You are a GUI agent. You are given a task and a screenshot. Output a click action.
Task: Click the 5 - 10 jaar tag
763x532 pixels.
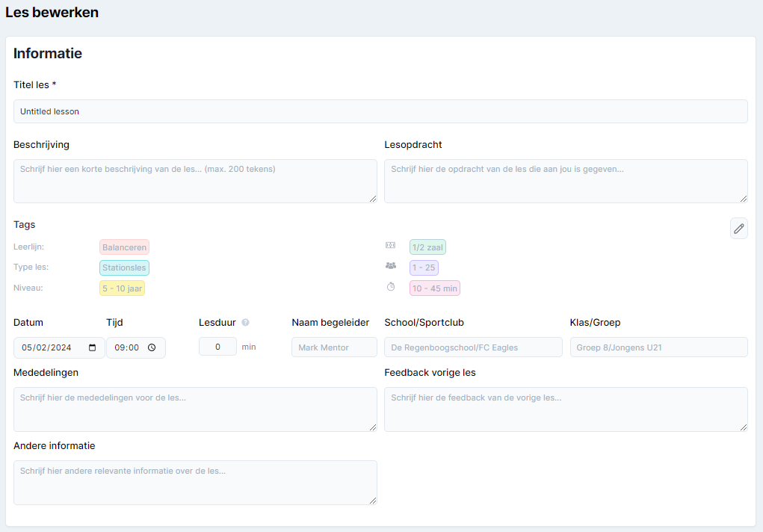point(122,288)
